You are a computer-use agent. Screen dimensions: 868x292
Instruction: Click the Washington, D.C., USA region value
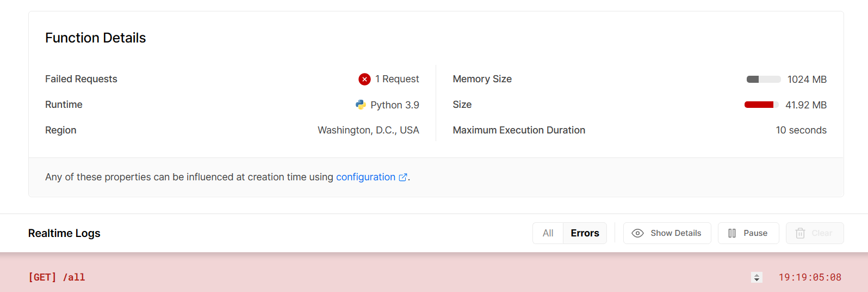tap(368, 130)
